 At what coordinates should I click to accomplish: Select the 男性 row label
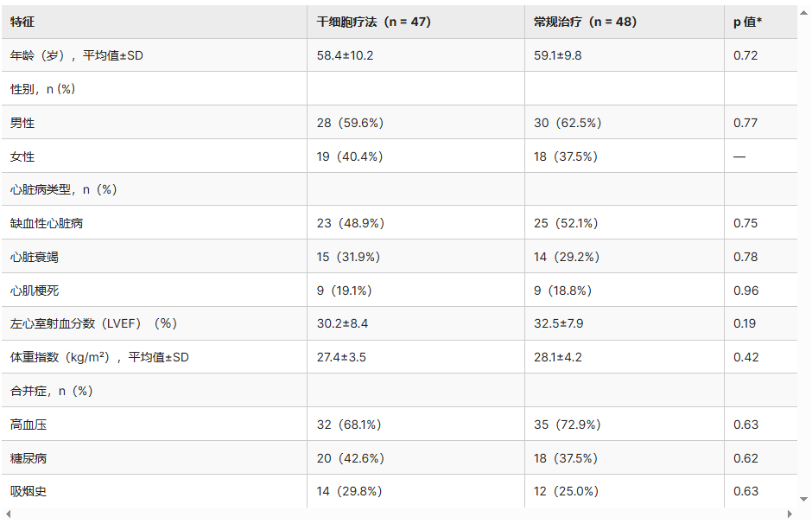(x=22, y=123)
